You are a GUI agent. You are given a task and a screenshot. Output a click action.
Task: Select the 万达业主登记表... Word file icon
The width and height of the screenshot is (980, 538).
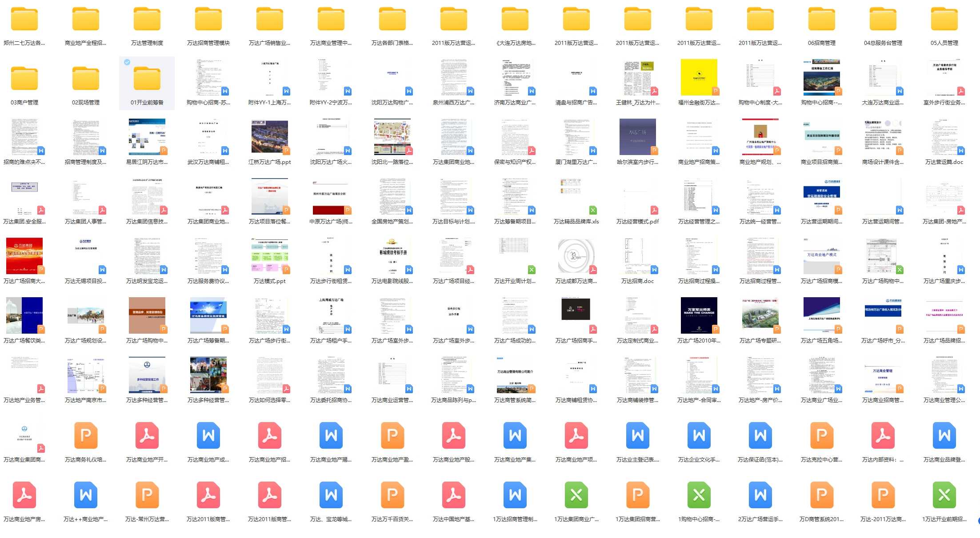(638, 436)
